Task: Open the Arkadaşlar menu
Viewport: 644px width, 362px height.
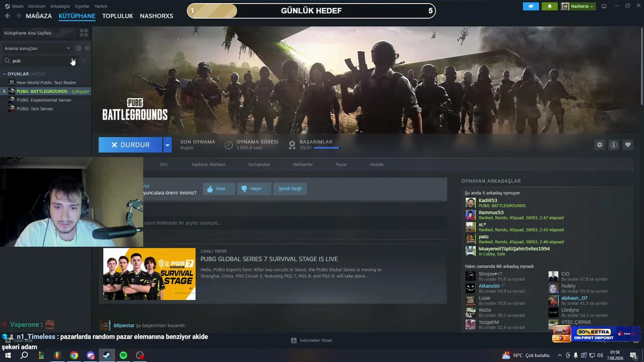Action: [60, 6]
